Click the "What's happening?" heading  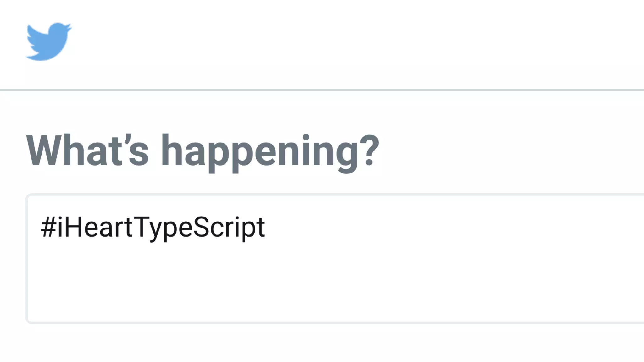[x=203, y=151]
